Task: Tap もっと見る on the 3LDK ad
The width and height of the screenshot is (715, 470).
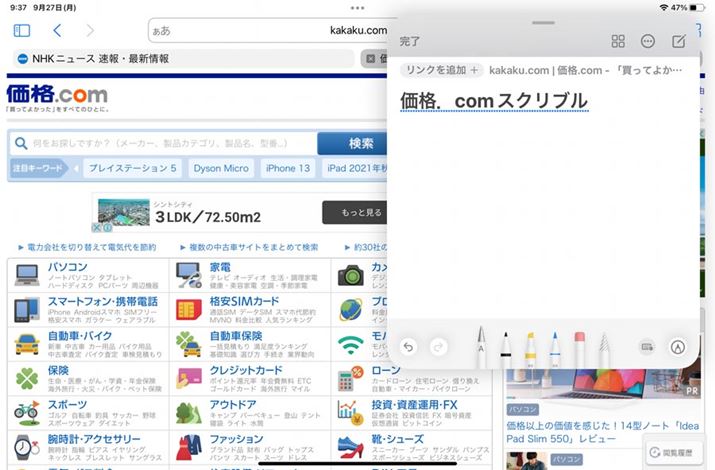Action: [x=355, y=212]
